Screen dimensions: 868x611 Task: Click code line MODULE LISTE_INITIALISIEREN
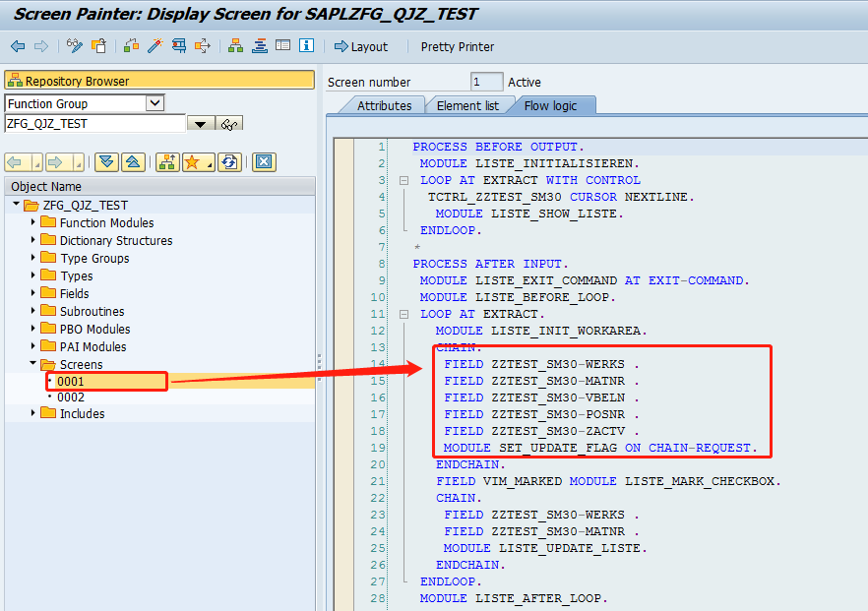pos(529,163)
